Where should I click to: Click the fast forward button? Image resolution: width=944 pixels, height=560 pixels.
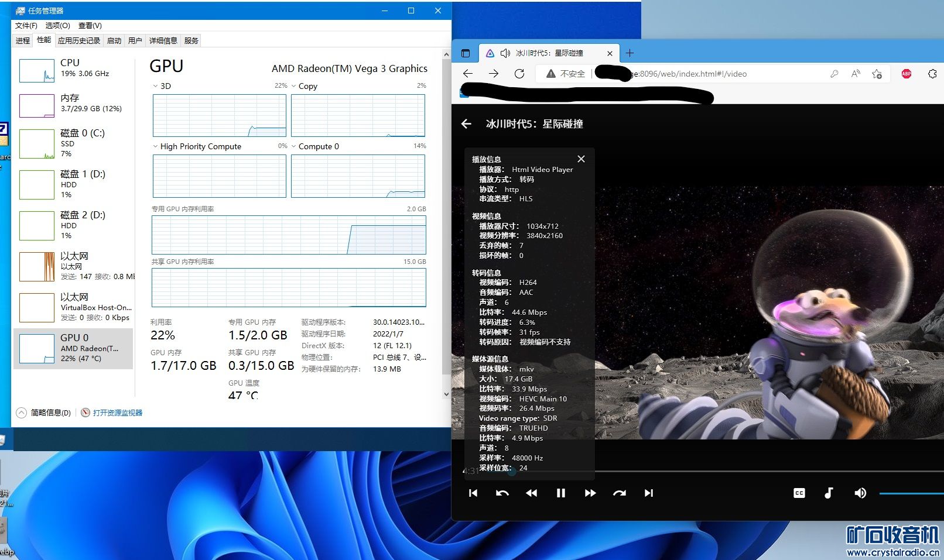point(590,493)
